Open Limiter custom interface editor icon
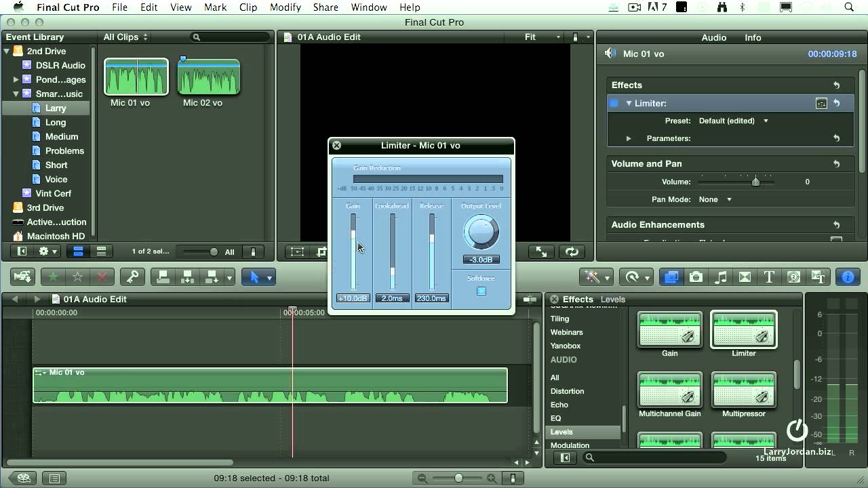 click(x=821, y=103)
